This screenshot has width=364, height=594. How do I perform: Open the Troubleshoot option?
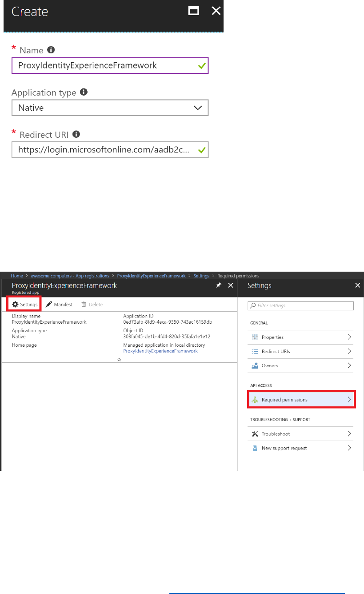tap(300, 433)
